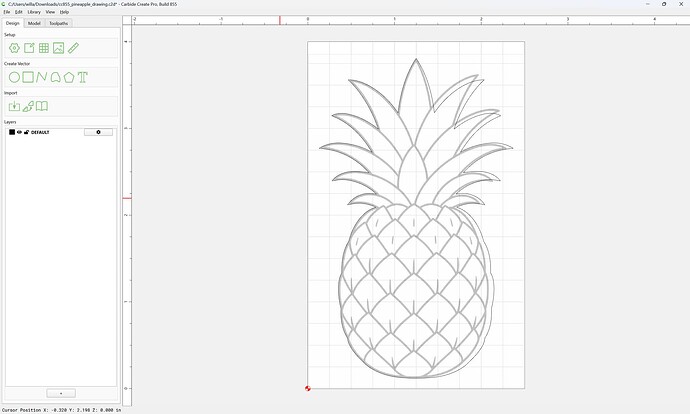Toggle the lock on the DEFAULT layer
Image resolution: width=690 pixels, height=414 pixels.
click(26, 132)
